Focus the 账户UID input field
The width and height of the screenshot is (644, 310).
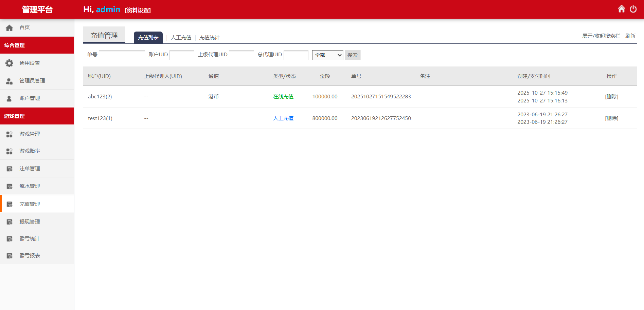182,55
